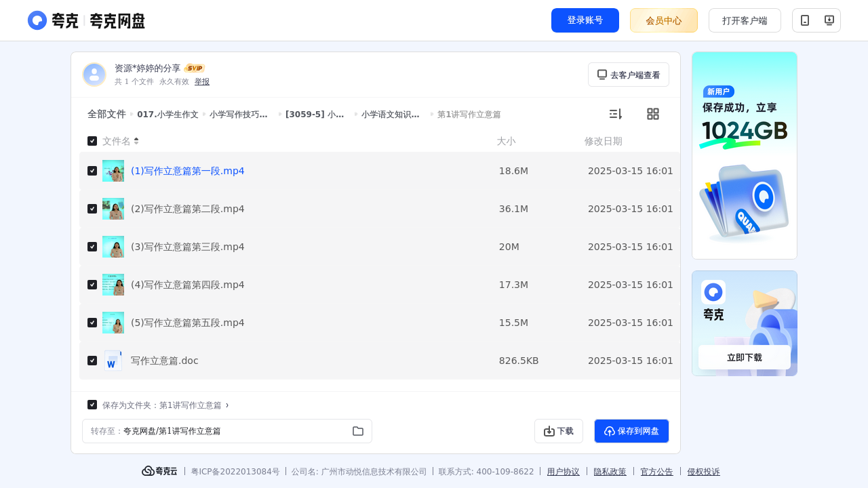The height and width of the screenshot is (488, 868).
Task: Open 隐私政策 link in footer
Action: (x=610, y=472)
